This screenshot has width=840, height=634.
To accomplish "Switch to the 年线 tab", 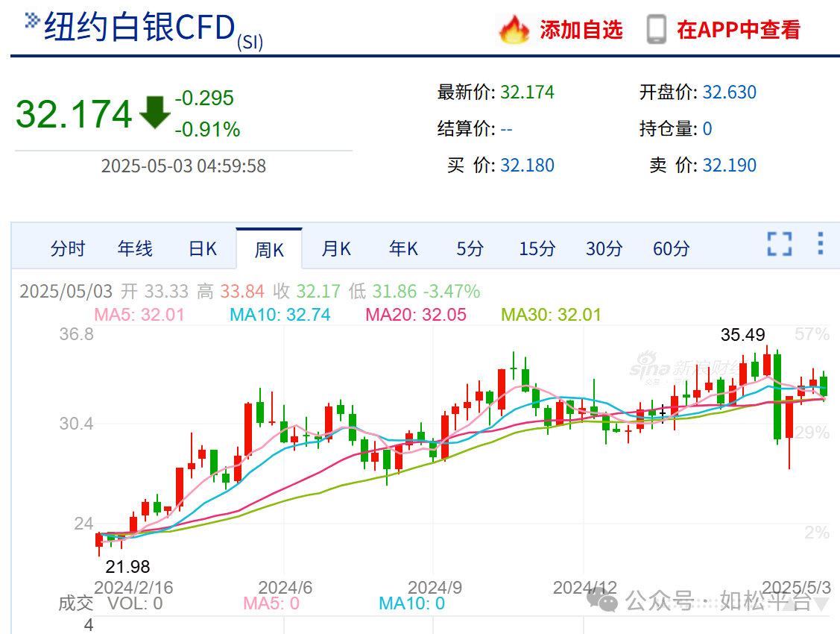I will coord(135,249).
